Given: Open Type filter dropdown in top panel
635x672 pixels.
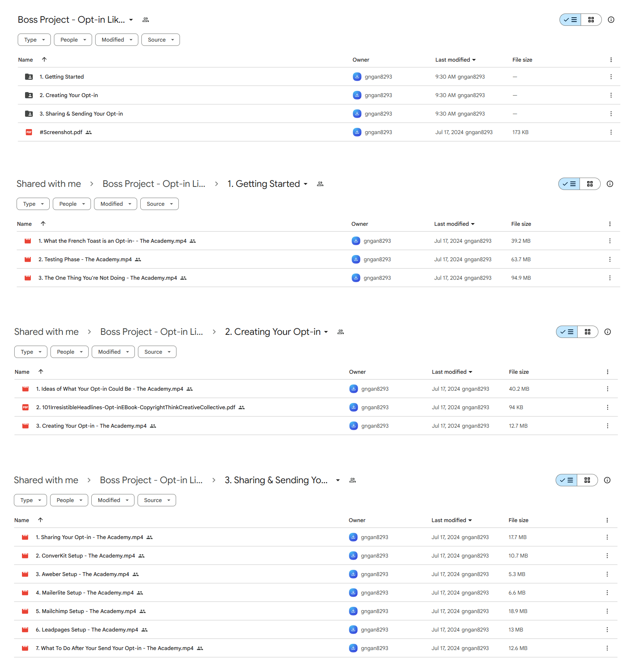Looking at the screenshot, I should click(x=34, y=40).
